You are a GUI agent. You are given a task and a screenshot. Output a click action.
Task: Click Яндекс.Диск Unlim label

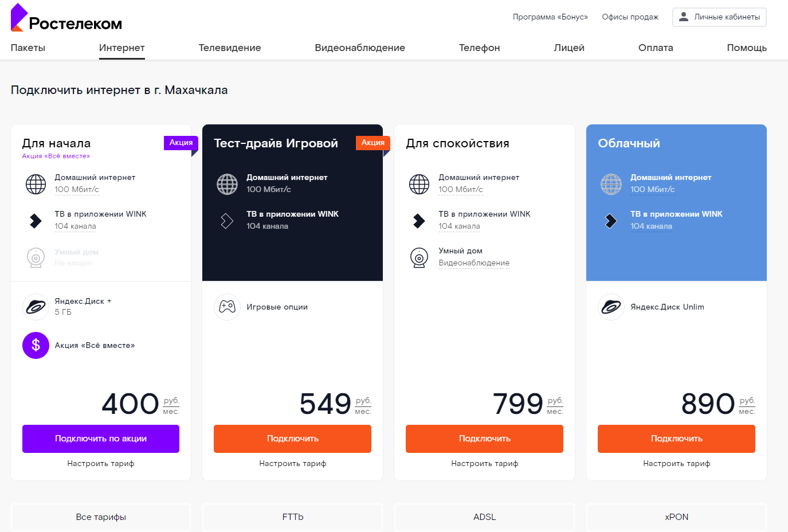pyautogui.click(x=667, y=307)
